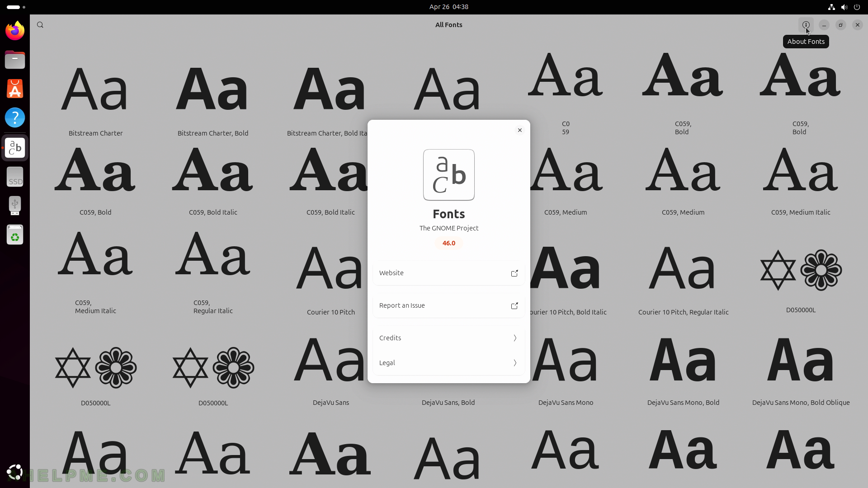
Task: Click The GNOME Project developer label
Action: click(x=448, y=228)
